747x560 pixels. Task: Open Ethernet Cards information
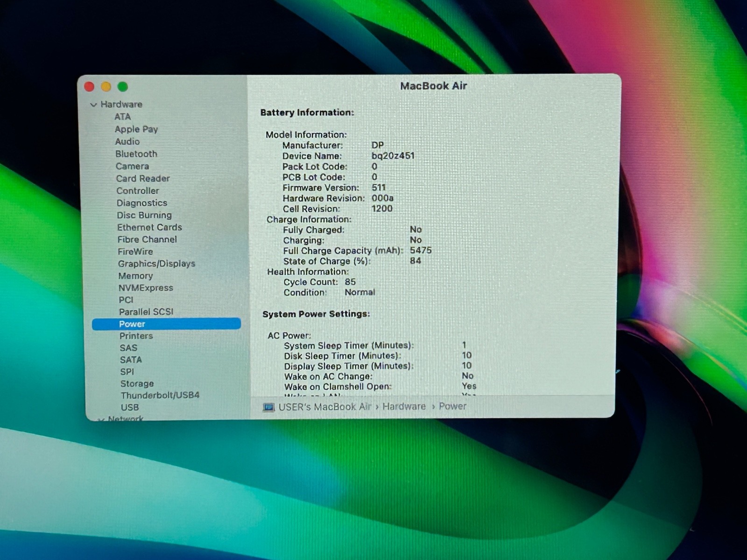[x=149, y=227]
